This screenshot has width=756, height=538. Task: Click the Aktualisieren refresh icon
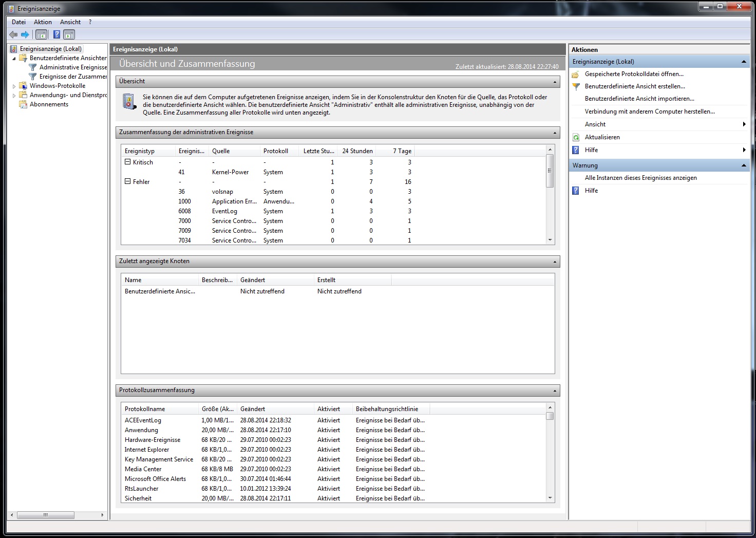[x=576, y=137]
